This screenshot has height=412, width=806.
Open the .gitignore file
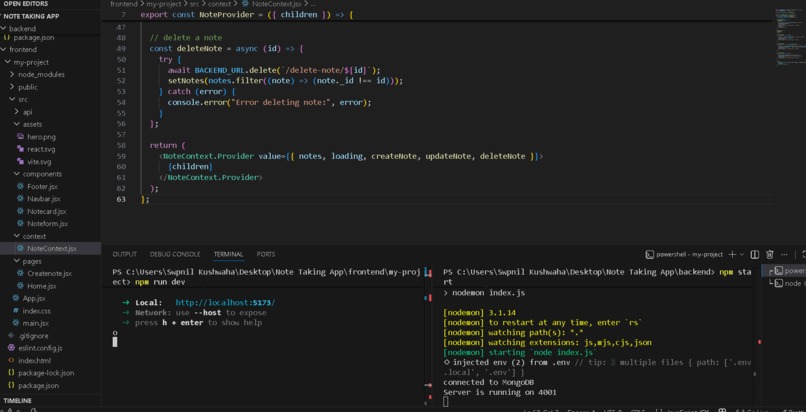click(50, 336)
